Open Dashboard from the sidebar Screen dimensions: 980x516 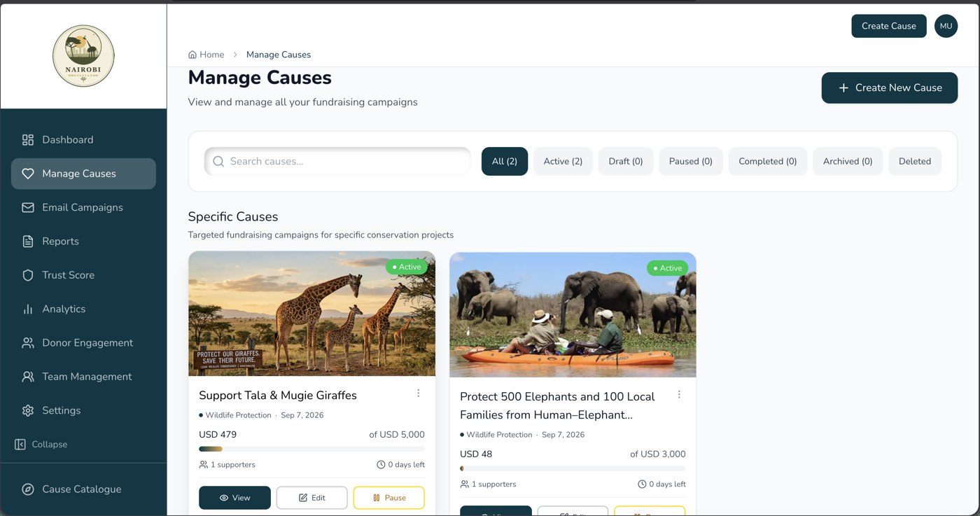click(x=83, y=140)
